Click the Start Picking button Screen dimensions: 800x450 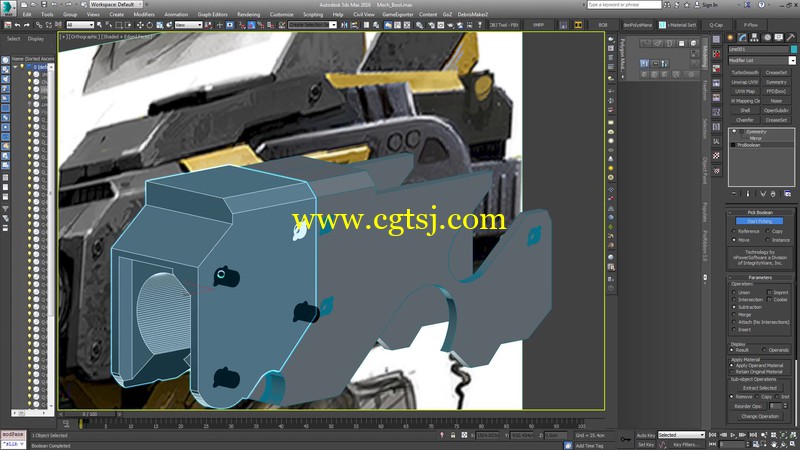click(759, 221)
